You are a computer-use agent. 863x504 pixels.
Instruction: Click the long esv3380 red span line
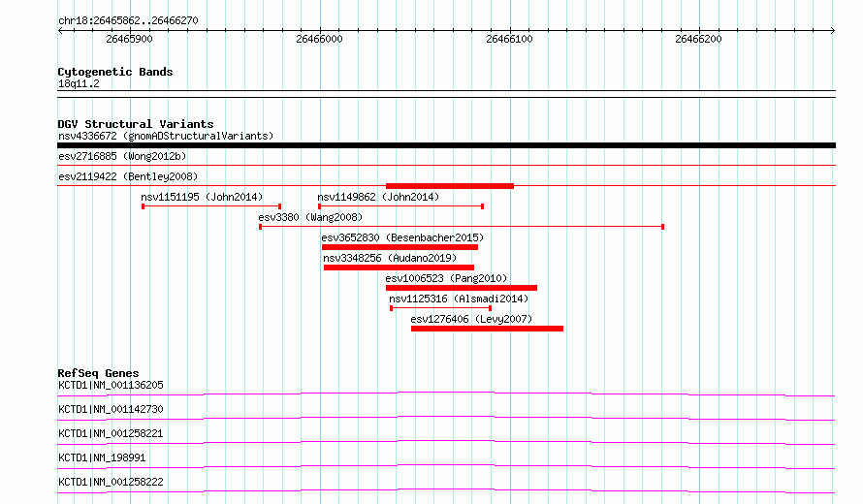[x=462, y=227]
